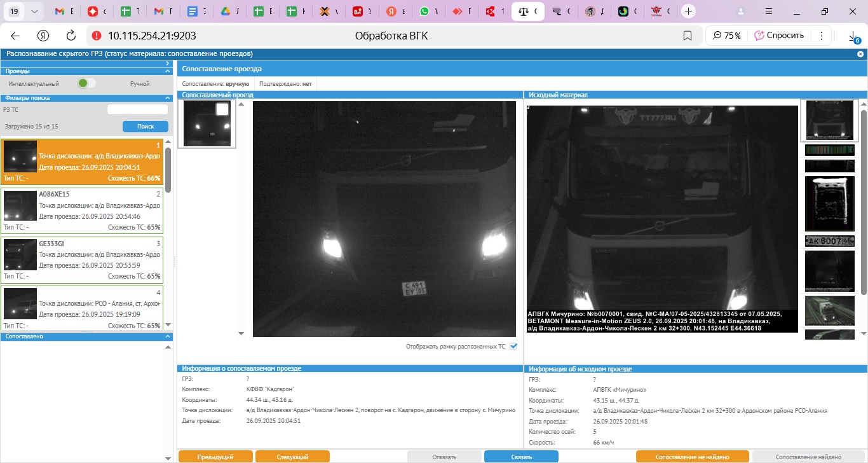Open a new browser tab with plus
The image size is (868, 463).
[x=688, y=11]
